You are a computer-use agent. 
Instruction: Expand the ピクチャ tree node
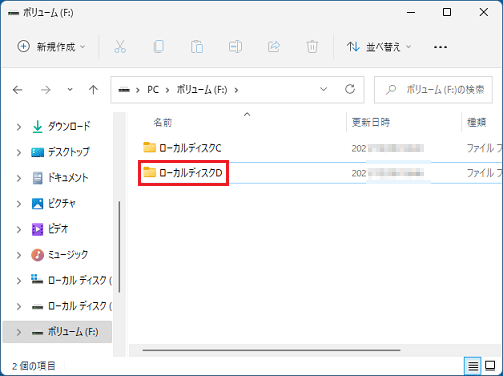click(19, 204)
